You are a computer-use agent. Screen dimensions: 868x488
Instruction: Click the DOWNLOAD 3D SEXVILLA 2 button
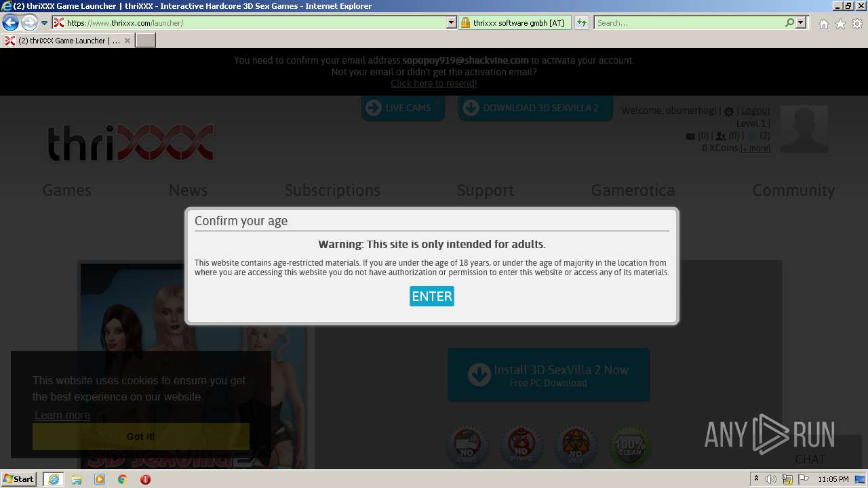[536, 108]
